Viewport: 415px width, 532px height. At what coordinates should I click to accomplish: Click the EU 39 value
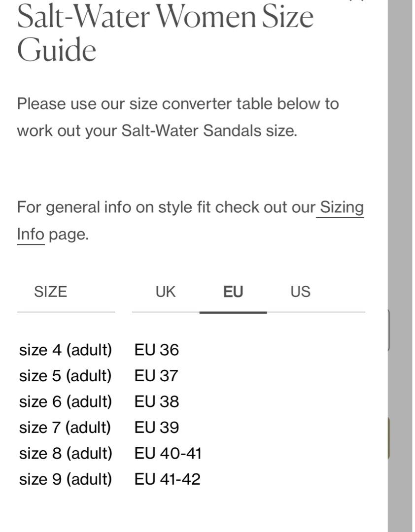coord(157,428)
